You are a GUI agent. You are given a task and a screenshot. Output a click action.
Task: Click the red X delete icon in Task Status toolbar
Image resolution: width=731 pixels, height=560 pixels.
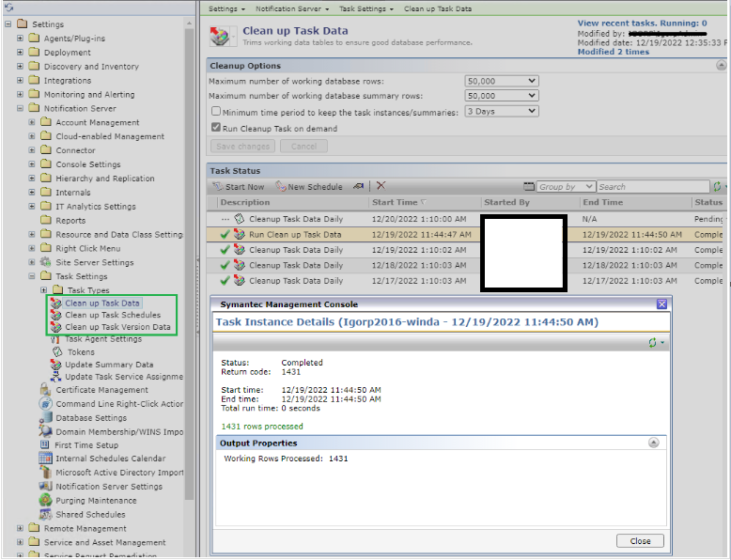pos(381,187)
